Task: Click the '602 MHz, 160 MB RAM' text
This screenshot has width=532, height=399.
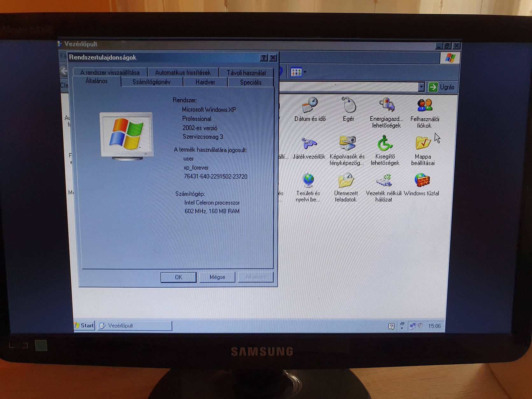Action: [x=212, y=211]
